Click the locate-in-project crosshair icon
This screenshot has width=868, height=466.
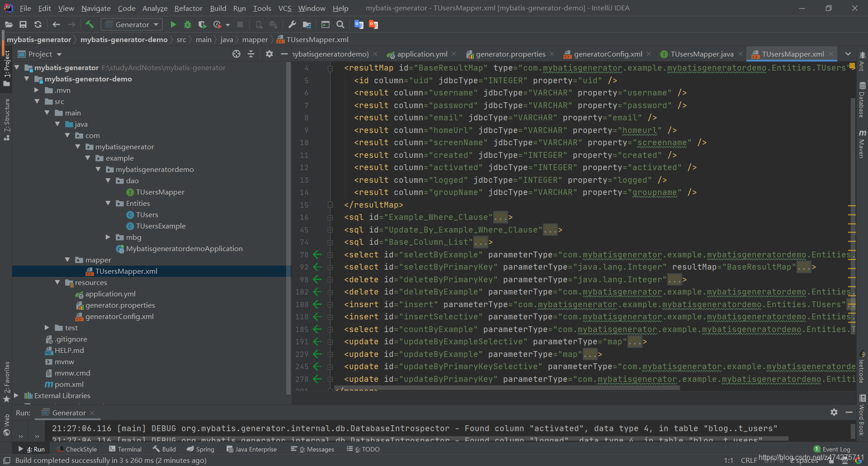click(x=236, y=54)
